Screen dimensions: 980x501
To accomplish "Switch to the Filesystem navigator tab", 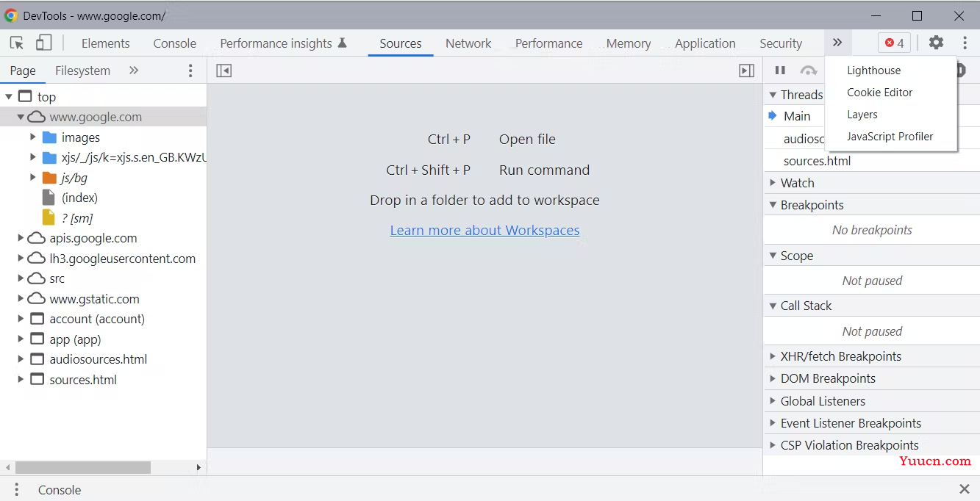I will tap(83, 71).
